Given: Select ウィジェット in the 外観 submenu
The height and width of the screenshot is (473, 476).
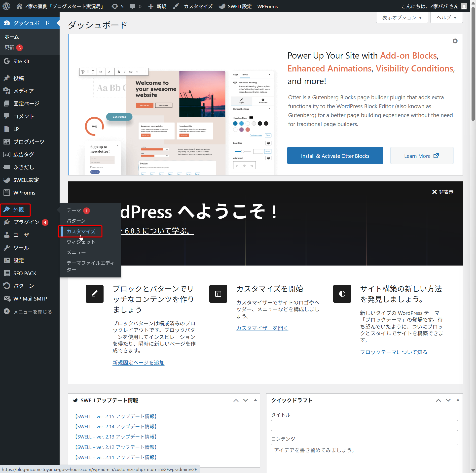Looking at the screenshot, I should click(81, 242).
